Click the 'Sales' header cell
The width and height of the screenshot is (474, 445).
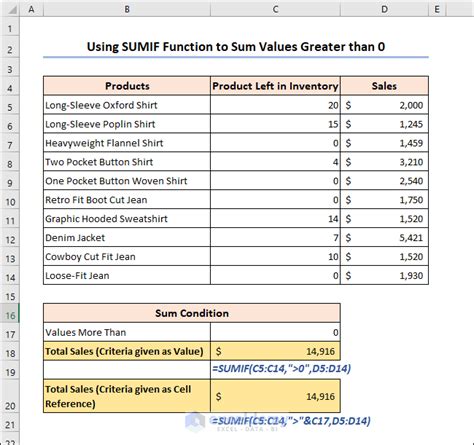(x=384, y=86)
